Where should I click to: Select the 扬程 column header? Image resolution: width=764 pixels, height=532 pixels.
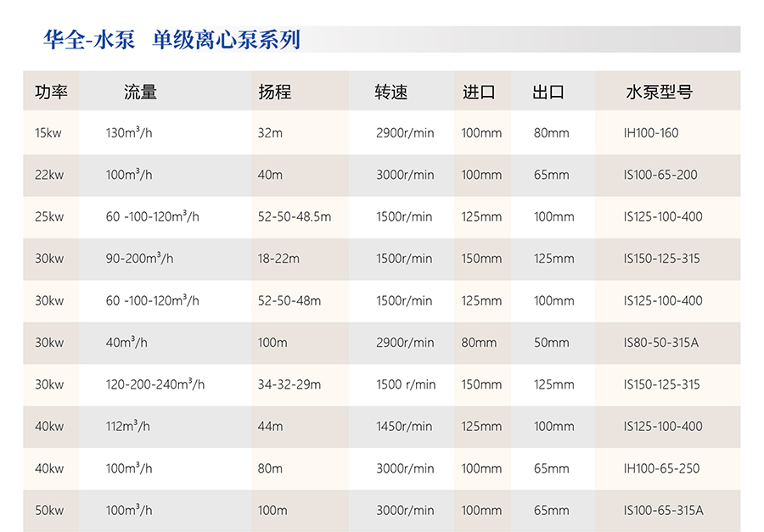274,92
